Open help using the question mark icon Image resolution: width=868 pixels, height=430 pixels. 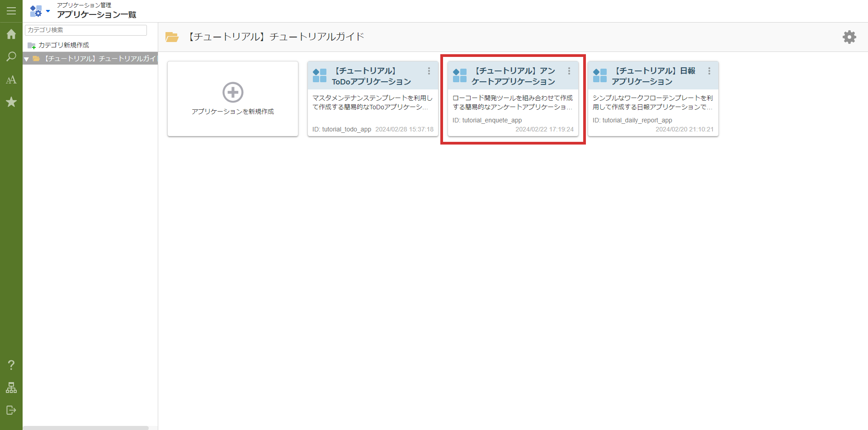point(11,365)
